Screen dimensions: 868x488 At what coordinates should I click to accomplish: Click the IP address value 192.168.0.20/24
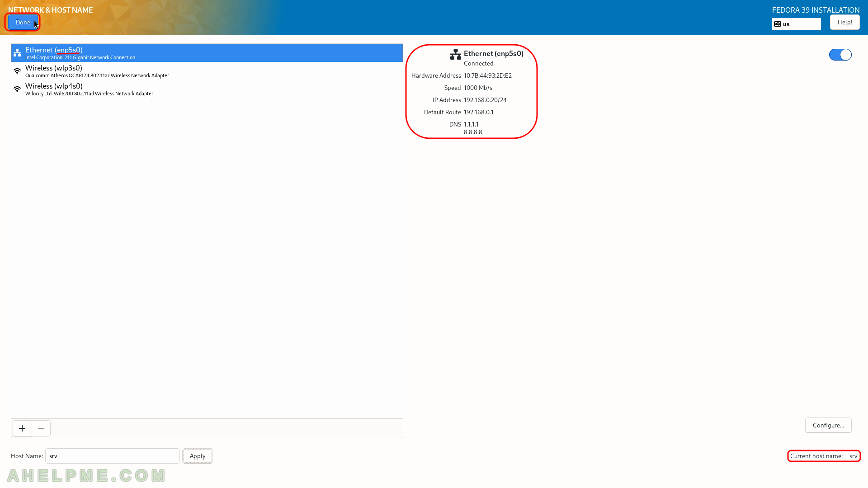[485, 100]
